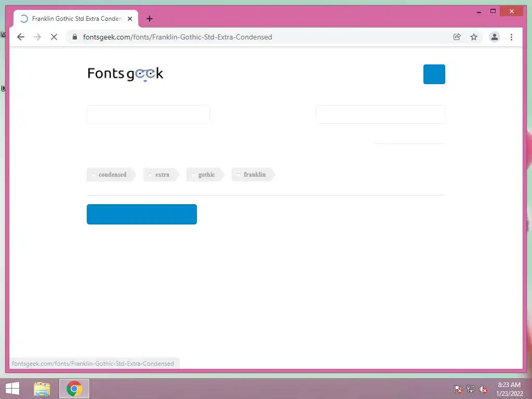This screenshot has height=399, width=532.
Task: Go back to the previous page
Action: 21,37
